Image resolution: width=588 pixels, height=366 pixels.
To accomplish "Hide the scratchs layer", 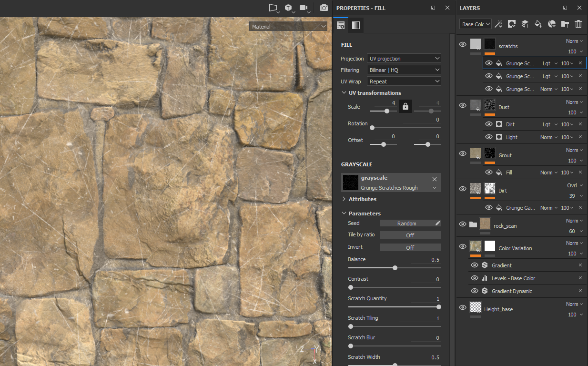I will [x=462, y=44].
